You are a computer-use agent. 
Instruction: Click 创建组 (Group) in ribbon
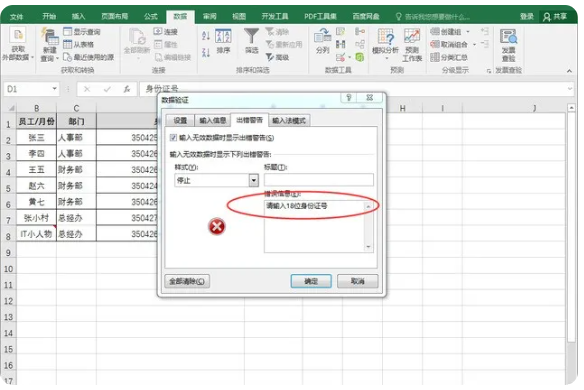[446, 32]
